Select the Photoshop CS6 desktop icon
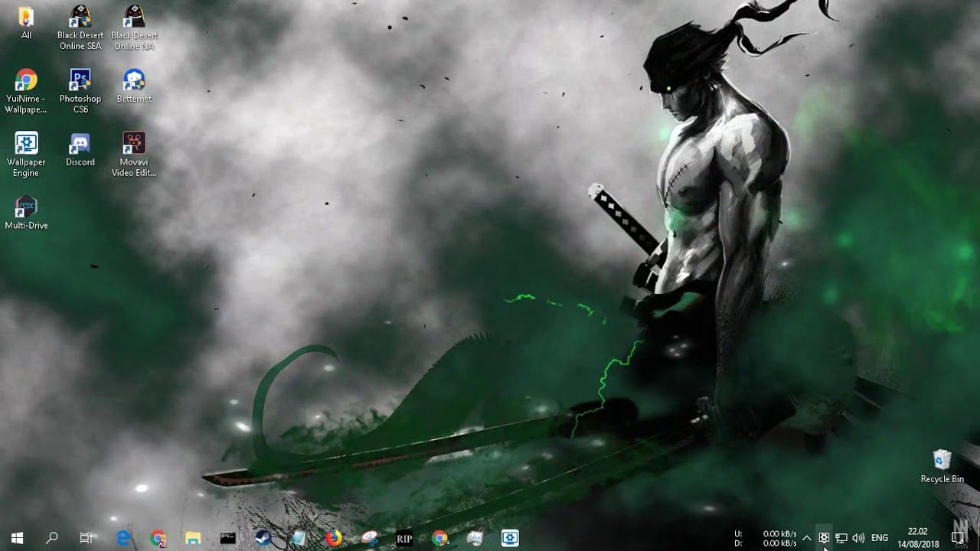This screenshot has width=980, height=551. (80, 91)
